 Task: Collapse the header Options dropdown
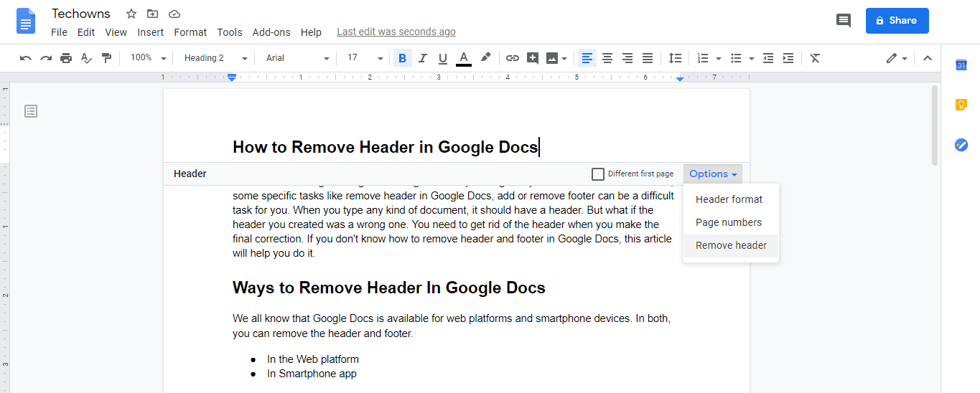point(713,174)
